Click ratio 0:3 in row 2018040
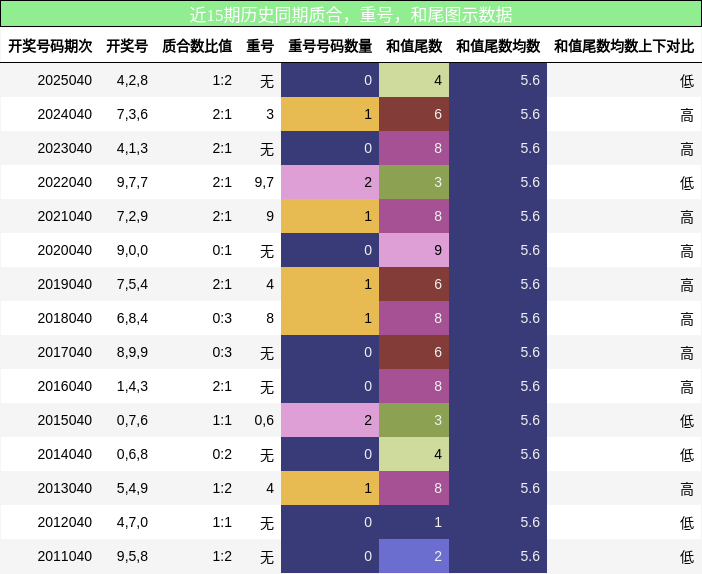Viewport: 702px width, 574px height. point(222,318)
